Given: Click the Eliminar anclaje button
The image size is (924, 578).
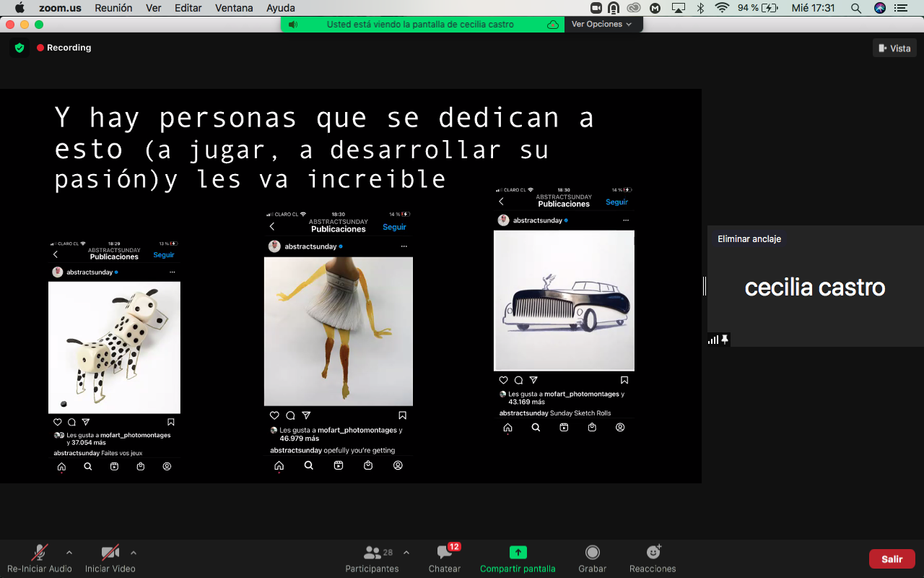Looking at the screenshot, I should [749, 238].
